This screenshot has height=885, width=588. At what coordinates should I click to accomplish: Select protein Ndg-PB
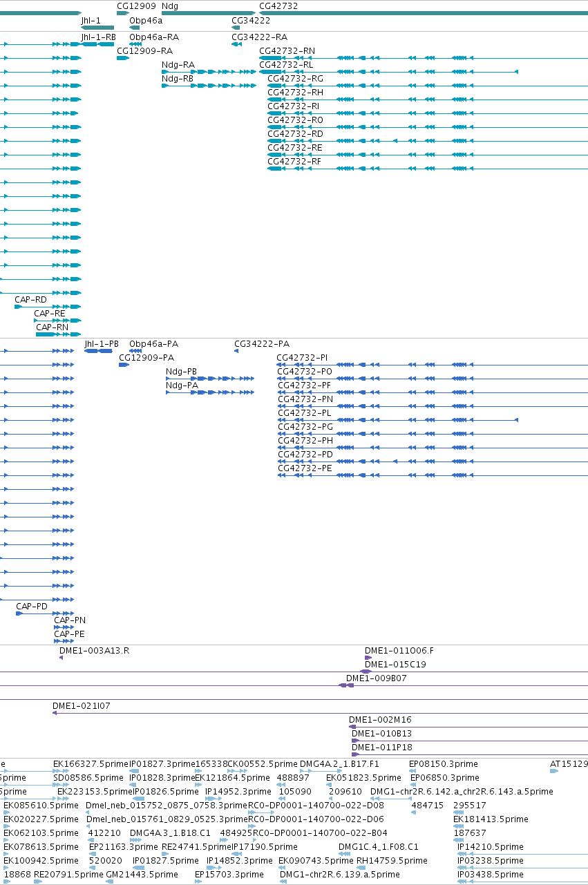181,371
